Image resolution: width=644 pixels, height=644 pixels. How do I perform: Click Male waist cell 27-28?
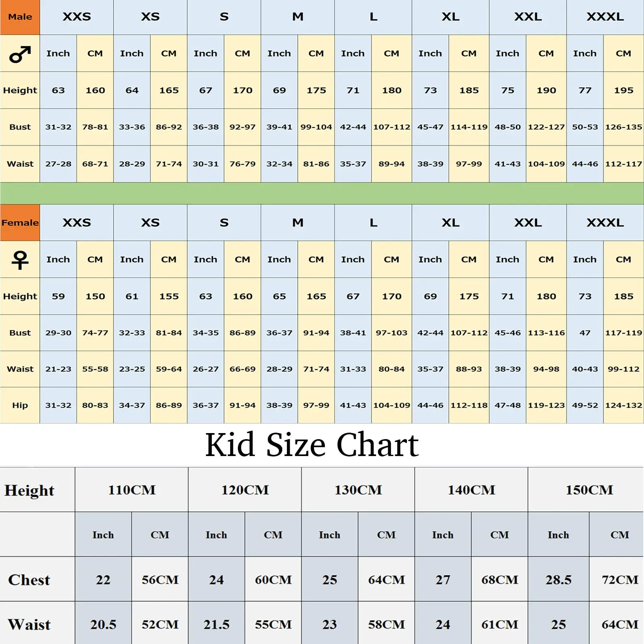(58, 164)
